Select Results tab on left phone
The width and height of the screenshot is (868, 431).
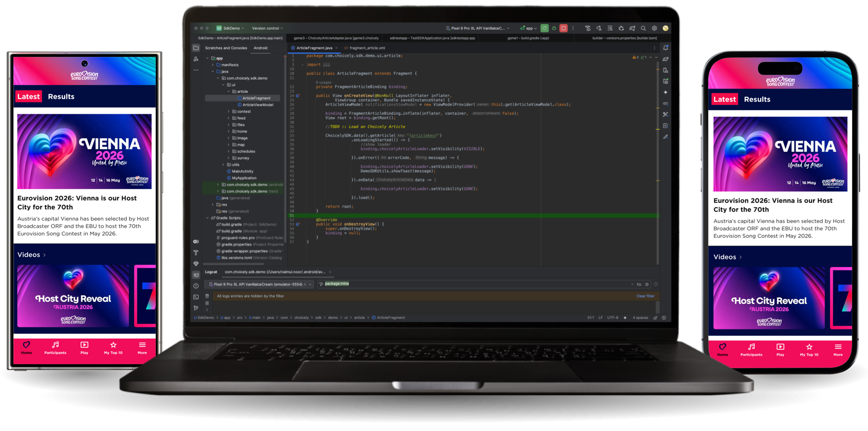coord(61,96)
